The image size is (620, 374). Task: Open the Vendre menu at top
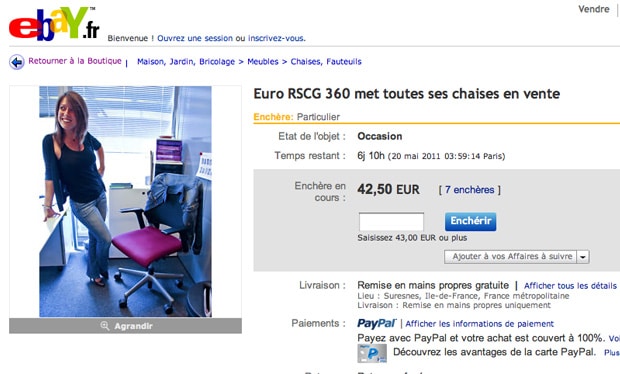594,9
